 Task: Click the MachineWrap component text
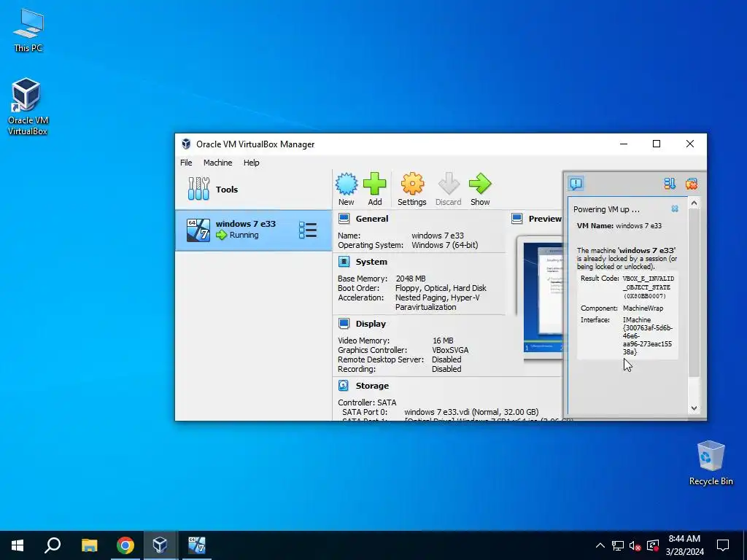(x=643, y=308)
